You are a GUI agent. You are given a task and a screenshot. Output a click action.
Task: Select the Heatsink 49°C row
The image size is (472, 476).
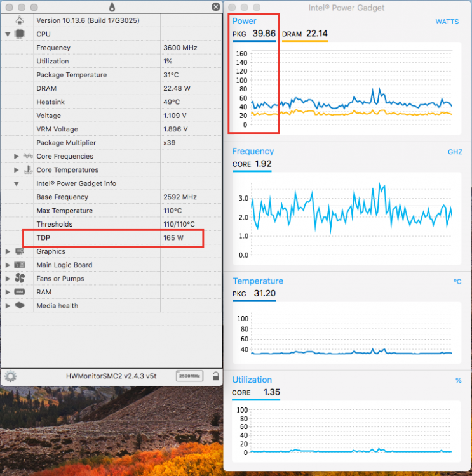tap(112, 102)
